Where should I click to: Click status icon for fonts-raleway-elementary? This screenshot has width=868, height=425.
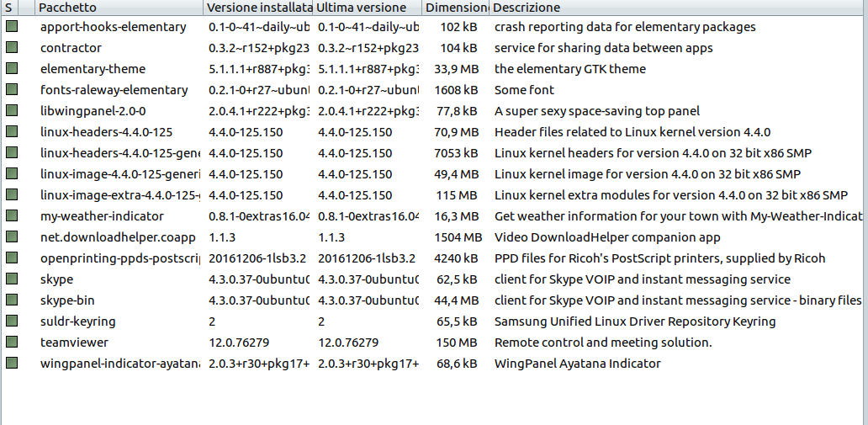click(12, 89)
